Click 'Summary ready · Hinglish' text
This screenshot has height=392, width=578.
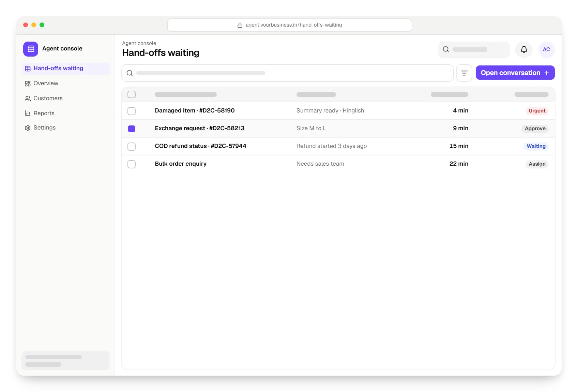pyautogui.click(x=330, y=110)
